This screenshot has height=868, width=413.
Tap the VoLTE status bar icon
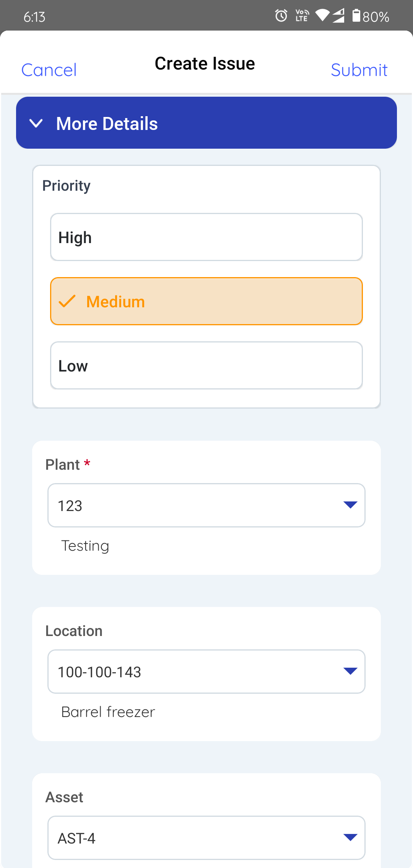[302, 16]
